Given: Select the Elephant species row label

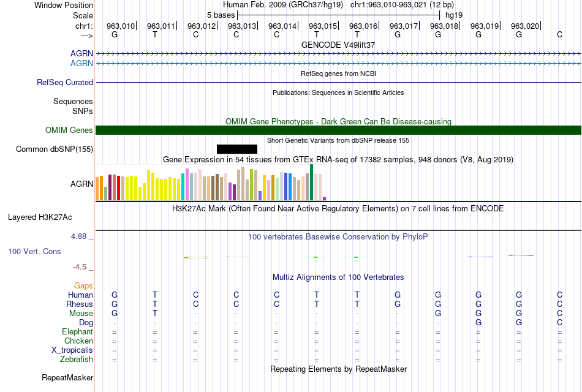Looking at the screenshot, I should click(x=78, y=331).
